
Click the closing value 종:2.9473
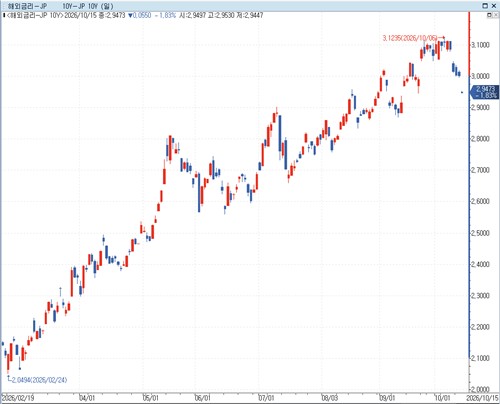click(x=112, y=15)
